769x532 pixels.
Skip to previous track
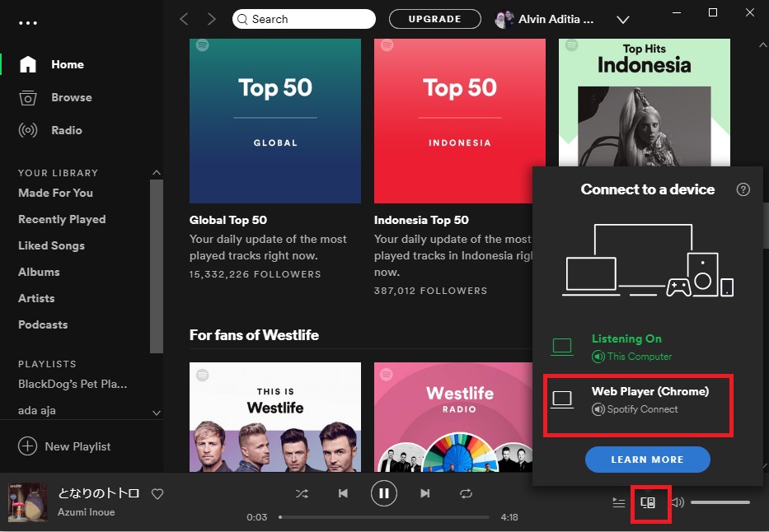point(344,493)
